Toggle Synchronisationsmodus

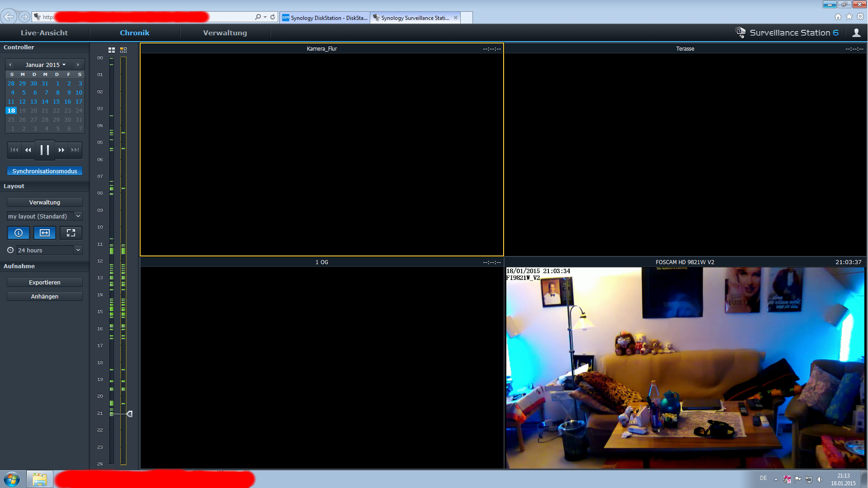[x=45, y=171]
